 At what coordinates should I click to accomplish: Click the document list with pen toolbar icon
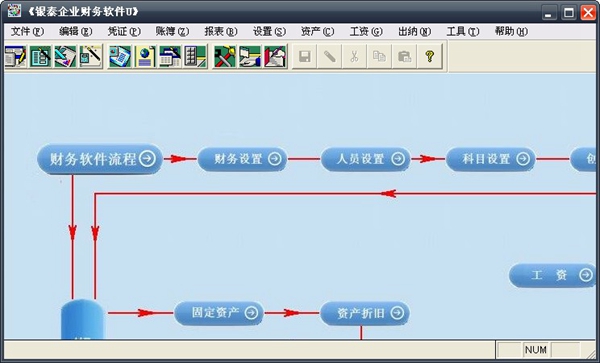click(40, 57)
